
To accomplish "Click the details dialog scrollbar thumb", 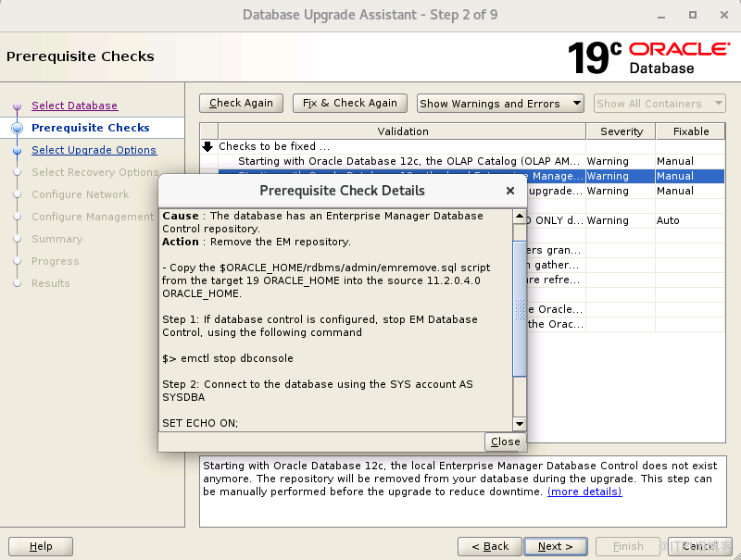I will [x=520, y=309].
